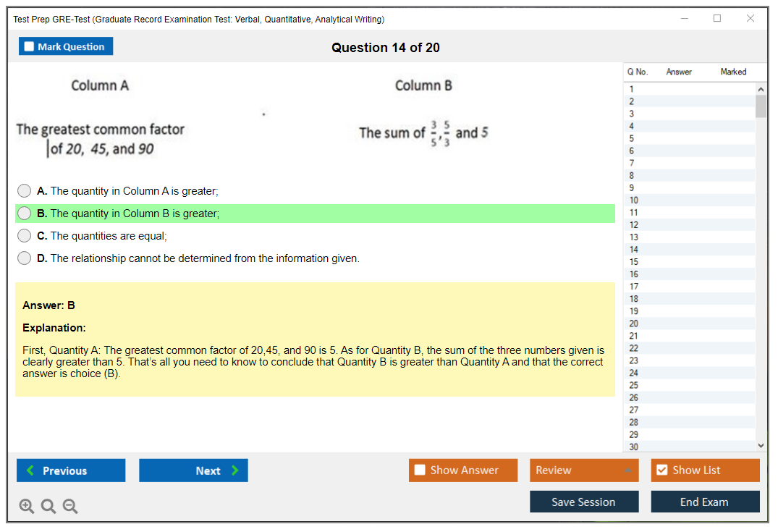Click the zoom in magnifier icon
Screen dimensions: 778x532
point(27,507)
